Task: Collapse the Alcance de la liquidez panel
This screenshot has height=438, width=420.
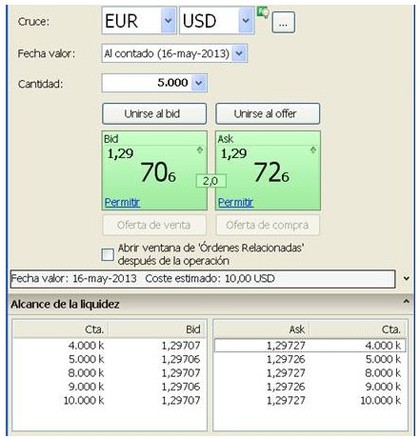Action: click(x=406, y=302)
